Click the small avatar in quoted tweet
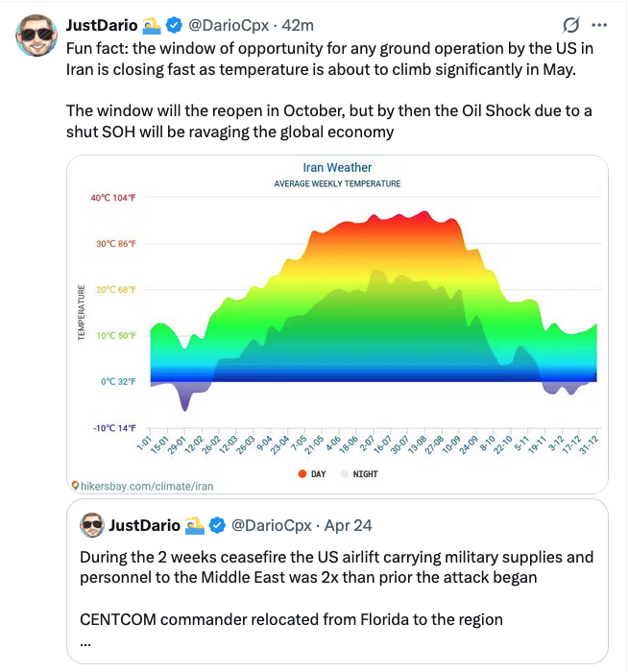The width and height of the screenshot is (628, 672). click(91, 525)
